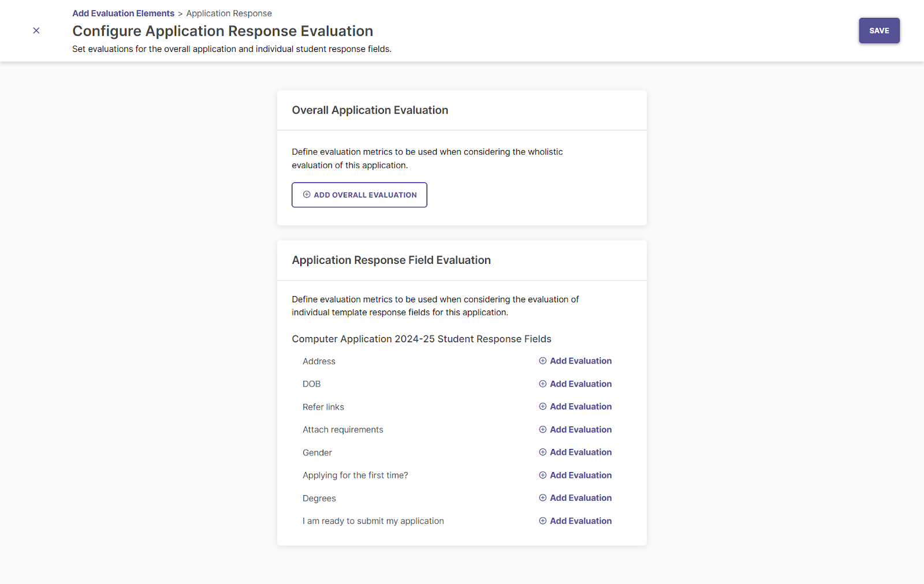The height and width of the screenshot is (584, 924).
Task: Click plus circle icon in DOB row
Action: tap(543, 384)
